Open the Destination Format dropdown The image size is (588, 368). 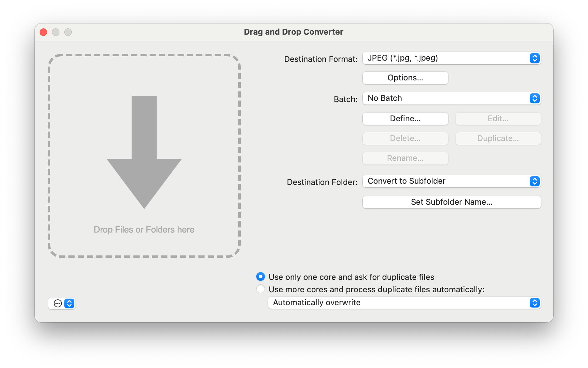point(452,58)
